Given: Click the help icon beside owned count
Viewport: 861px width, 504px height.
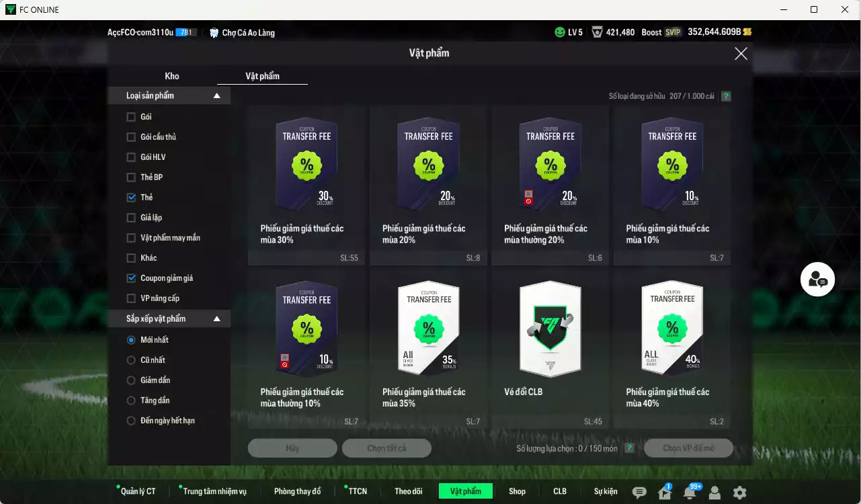Looking at the screenshot, I should pyautogui.click(x=726, y=96).
